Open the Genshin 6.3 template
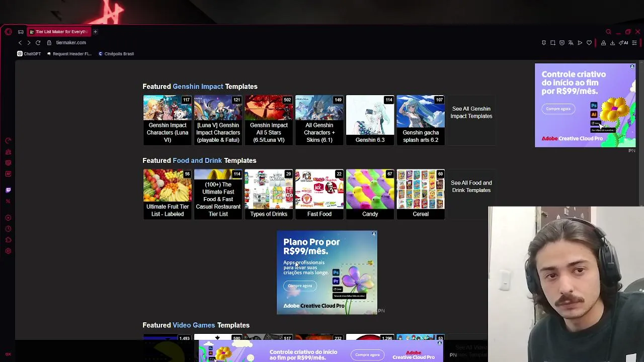Image resolution: width=644 pixels, height=362 pixels. point(370,120)
